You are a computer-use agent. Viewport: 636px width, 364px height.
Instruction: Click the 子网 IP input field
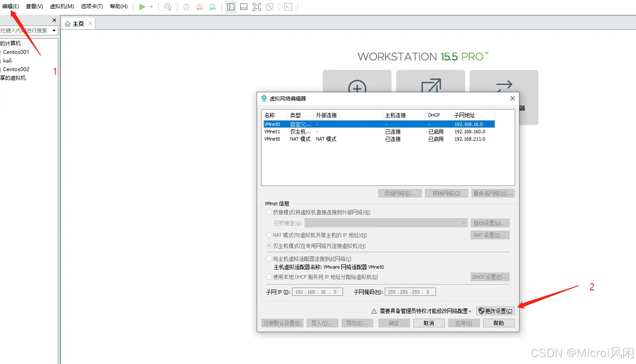pos(318,292)
